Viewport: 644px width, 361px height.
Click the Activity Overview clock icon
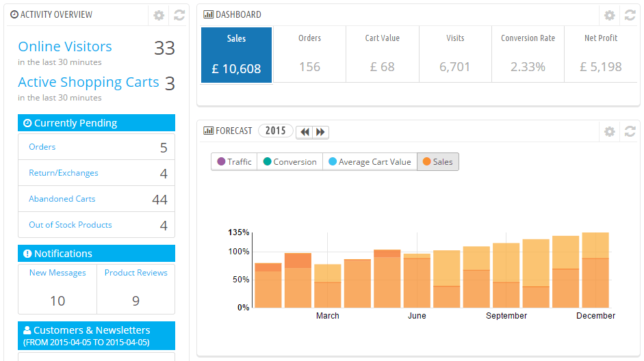coord(14,15)
